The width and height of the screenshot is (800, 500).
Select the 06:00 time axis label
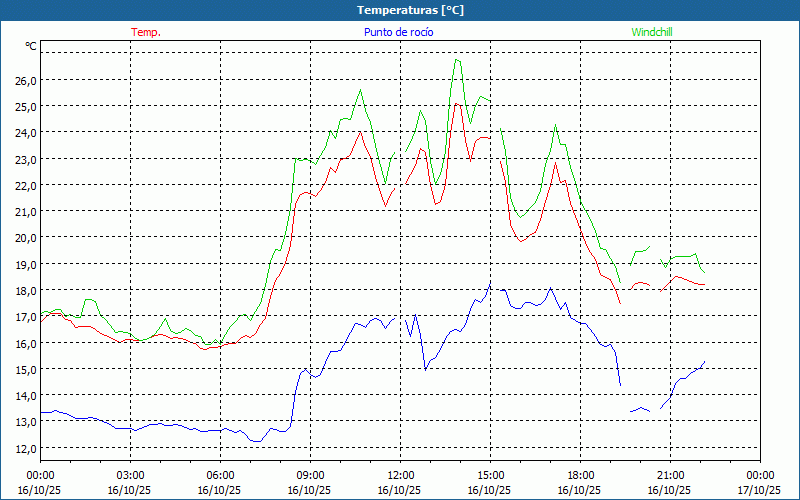coord(220,475)
